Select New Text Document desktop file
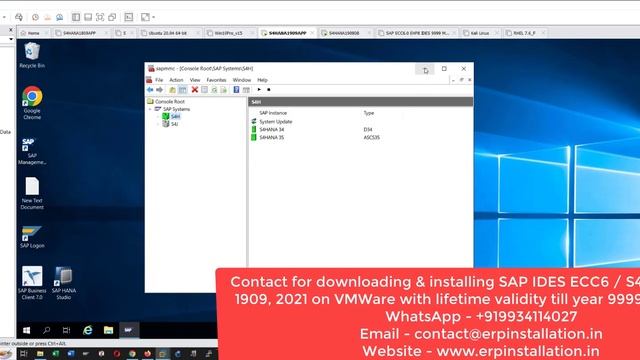Image resolution: width=640 pixels, height=360 pixels. [32, 193]
